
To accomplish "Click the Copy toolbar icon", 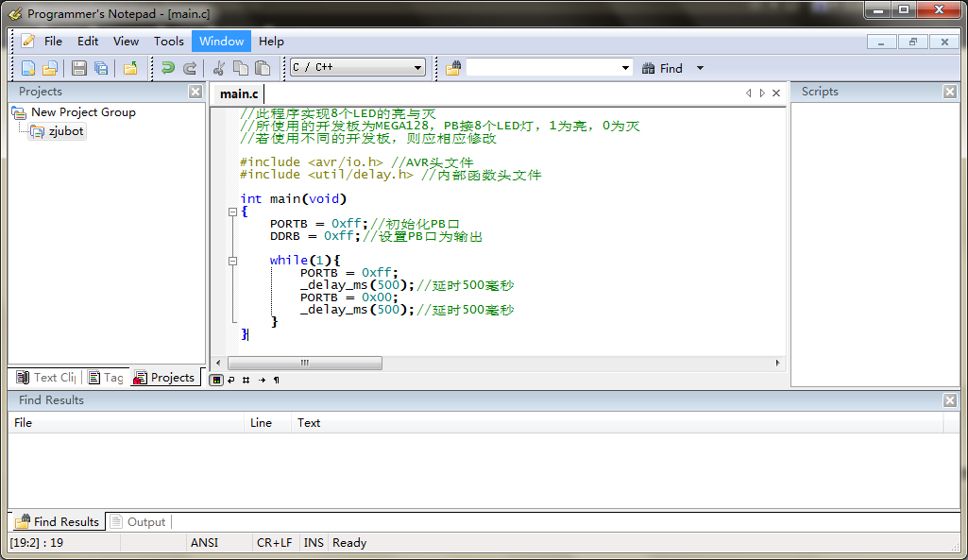I will point(241,68).
